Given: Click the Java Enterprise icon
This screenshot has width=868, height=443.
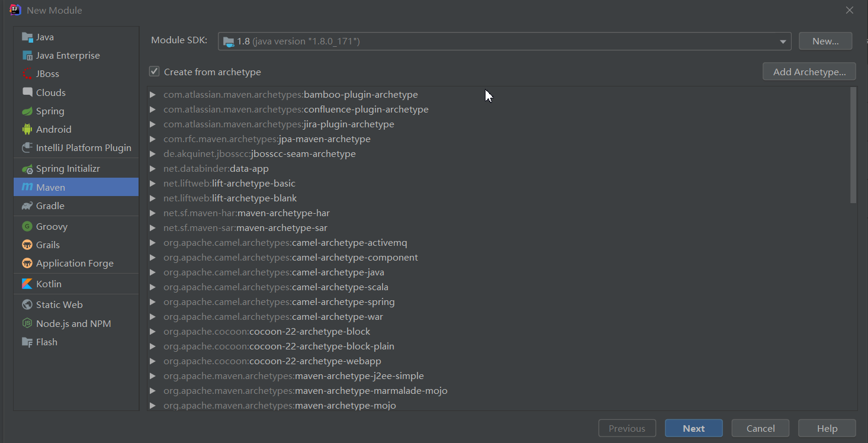Looking at the screenshot, I should click(27, 56).
